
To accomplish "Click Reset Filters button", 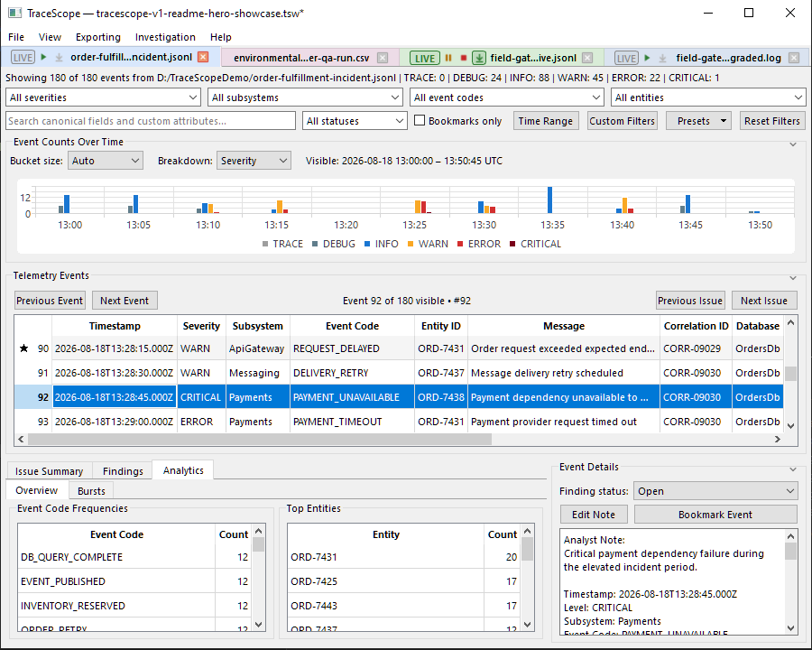I will coord(772,121).
